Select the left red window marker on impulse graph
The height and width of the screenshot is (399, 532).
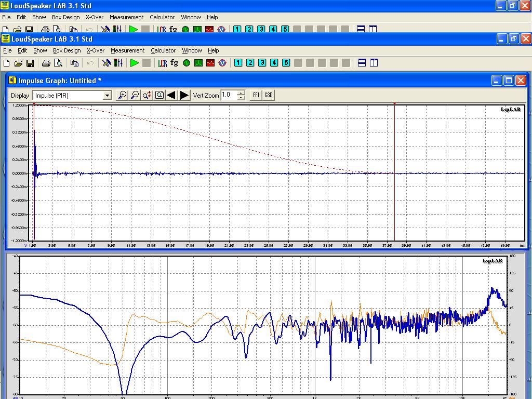coord(34,103)
